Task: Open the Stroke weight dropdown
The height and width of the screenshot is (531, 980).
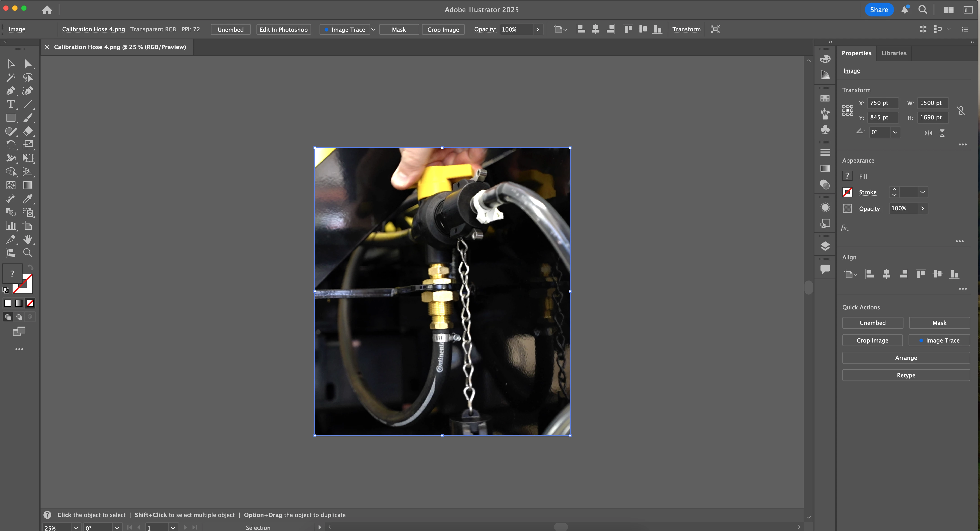Action: [x=922, y=192]
